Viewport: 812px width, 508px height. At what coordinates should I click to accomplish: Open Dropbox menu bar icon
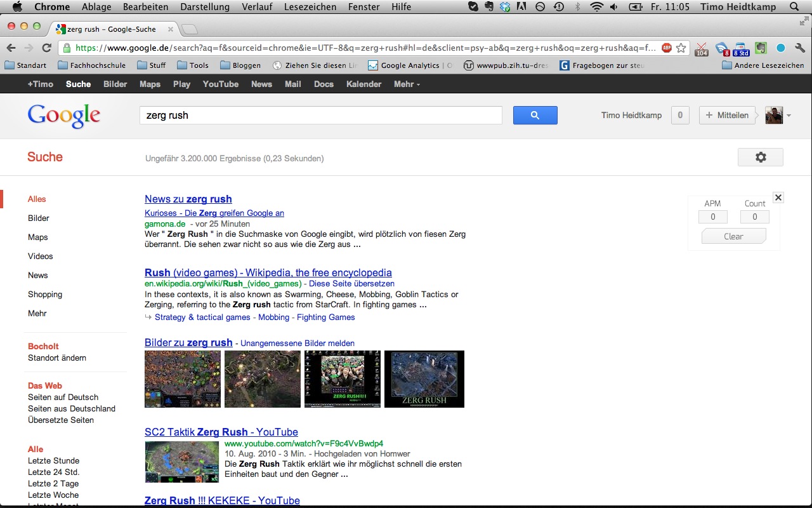click(506, 7)
